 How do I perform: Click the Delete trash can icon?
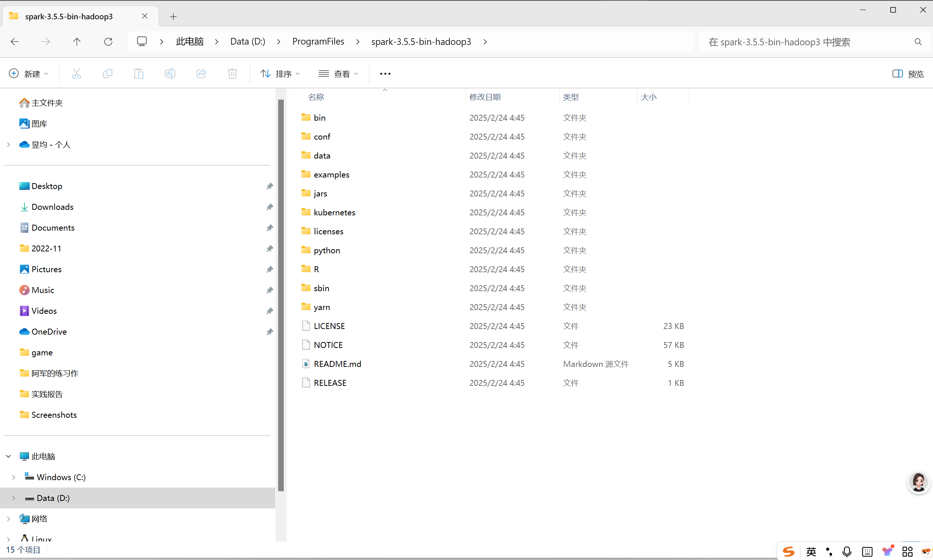pyautogui.click(x=233, y=74)
